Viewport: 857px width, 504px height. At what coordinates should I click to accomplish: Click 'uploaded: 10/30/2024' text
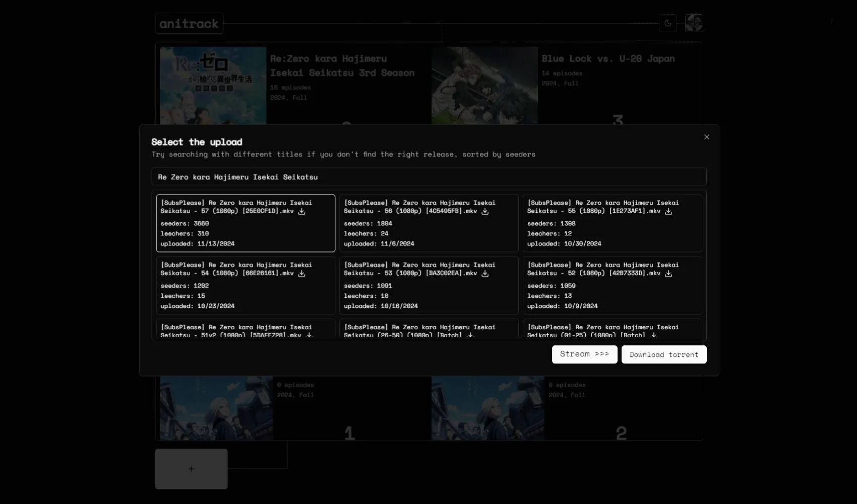(x=564, y=243)
